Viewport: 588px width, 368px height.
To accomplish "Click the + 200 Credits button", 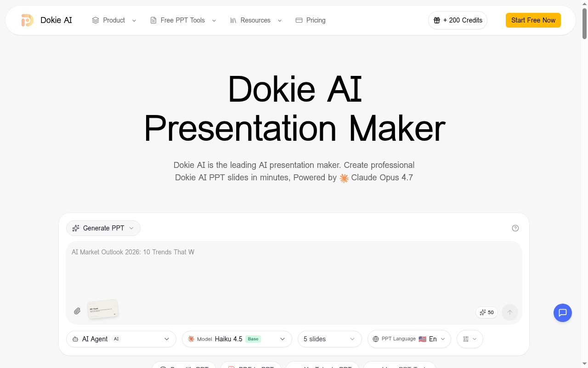I will pyautogui.click(x=458, y=20).
